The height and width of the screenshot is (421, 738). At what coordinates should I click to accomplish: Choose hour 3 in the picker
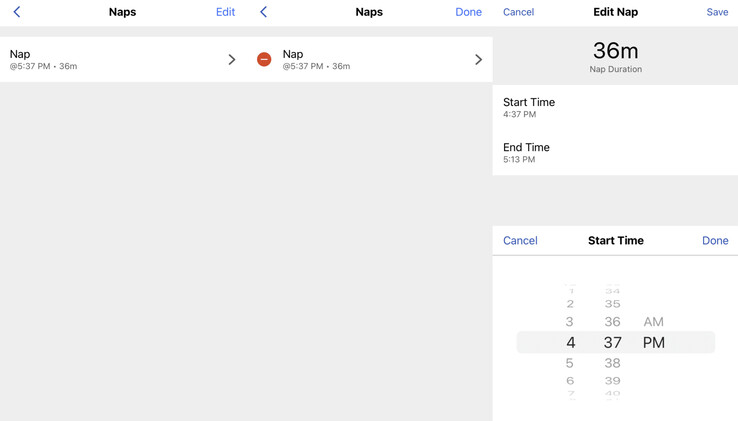(x=570, y=322)
